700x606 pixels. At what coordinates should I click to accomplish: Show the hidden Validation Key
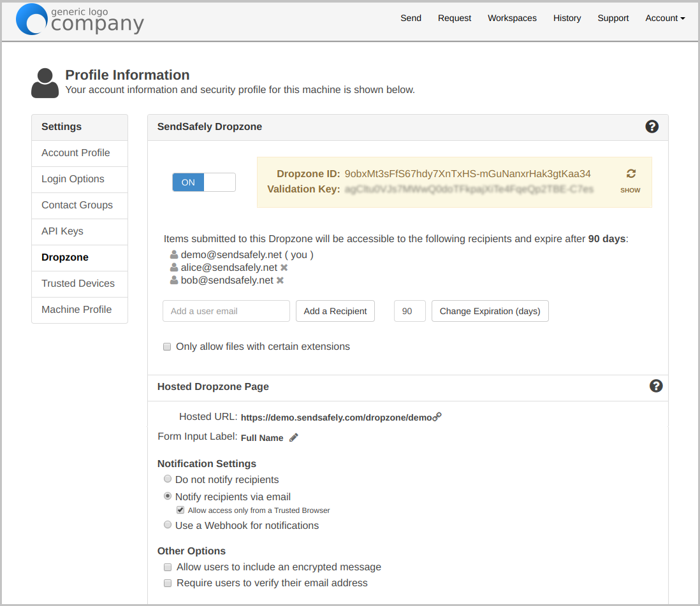pyautogui.click(x=630, y=190)
